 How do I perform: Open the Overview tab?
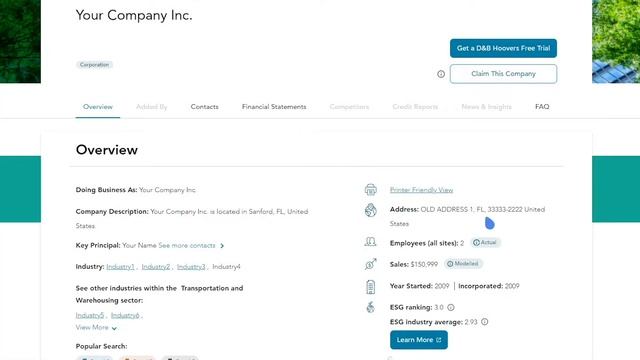[x=98, y=107]
